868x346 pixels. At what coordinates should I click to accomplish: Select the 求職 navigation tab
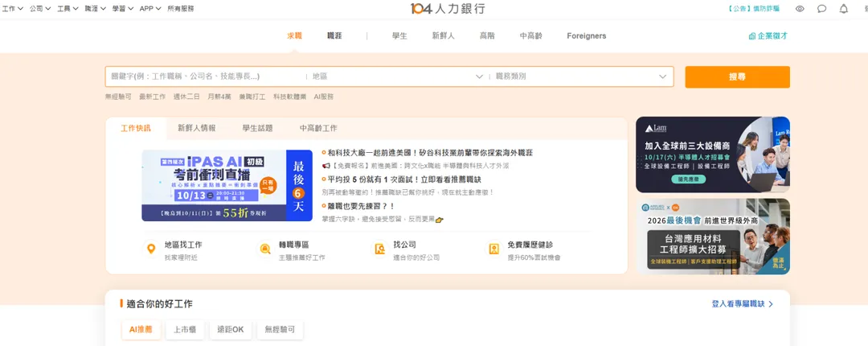pyautogui.click(x=294, y=36)
